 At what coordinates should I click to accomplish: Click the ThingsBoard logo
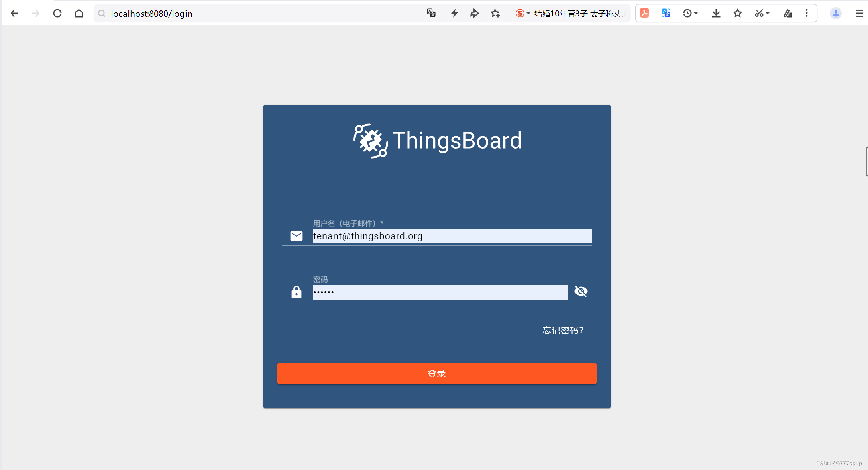click(x=437, y=141)
